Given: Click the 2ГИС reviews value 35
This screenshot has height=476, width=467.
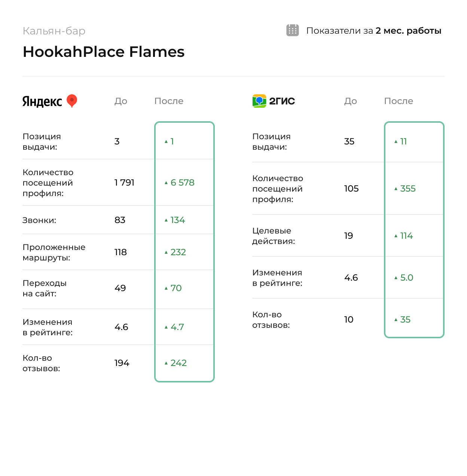Looking at the screenshot, I should coord(405,320).
